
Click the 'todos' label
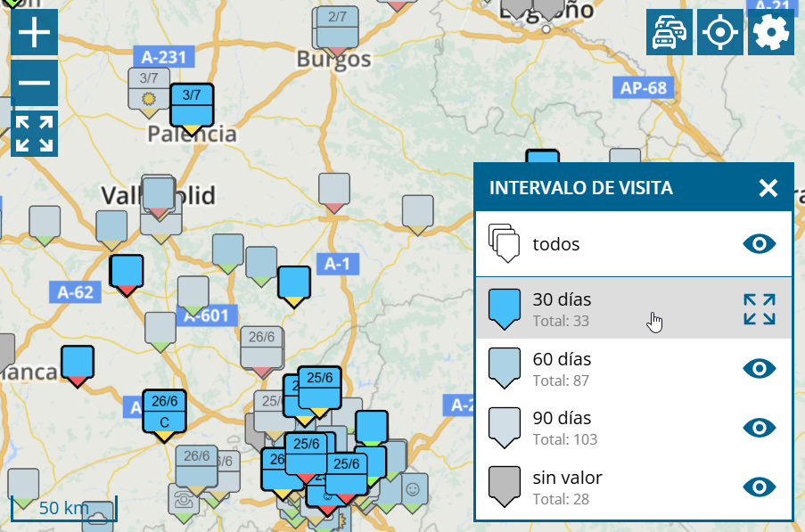[x=556, y=244]
